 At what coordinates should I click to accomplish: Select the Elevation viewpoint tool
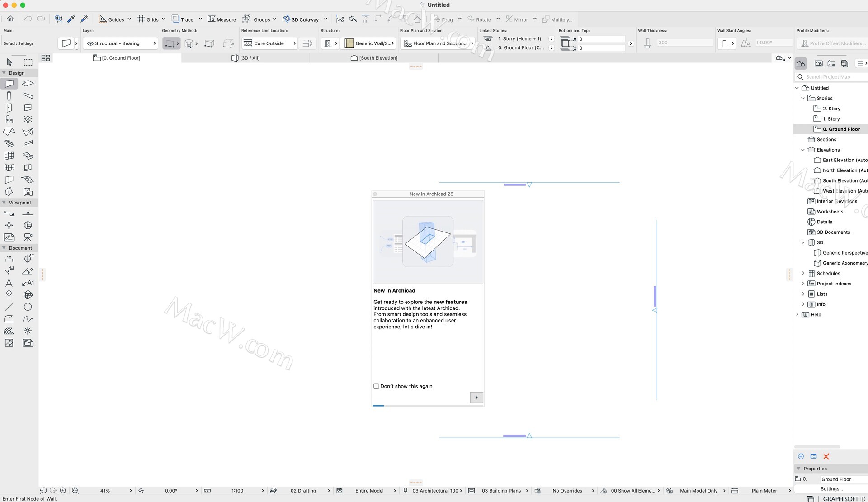click(28, 213)
